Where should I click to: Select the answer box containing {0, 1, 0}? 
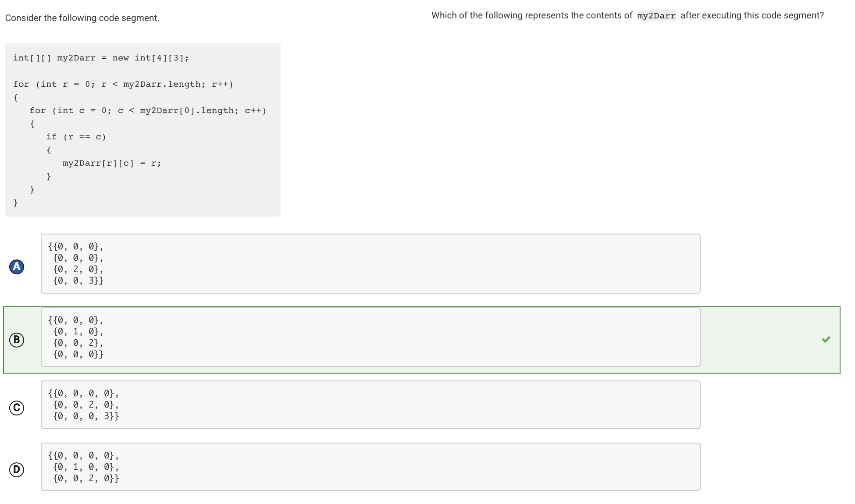pos(370,337)
